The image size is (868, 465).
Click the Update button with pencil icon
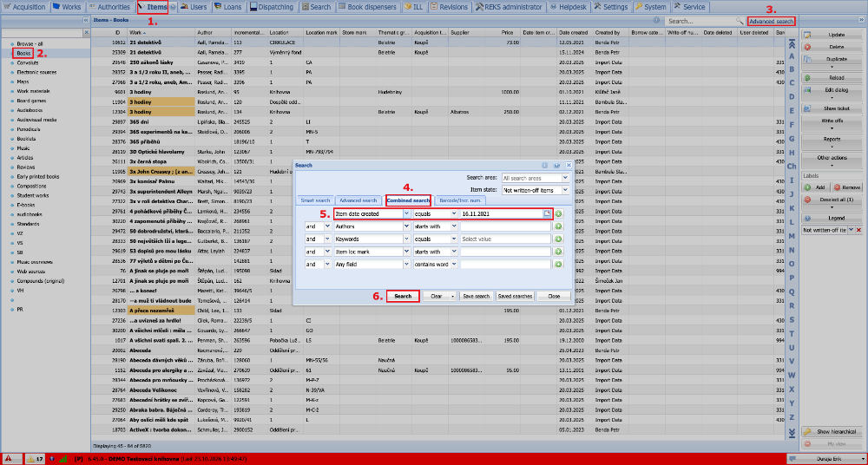(x=832, y=35)
